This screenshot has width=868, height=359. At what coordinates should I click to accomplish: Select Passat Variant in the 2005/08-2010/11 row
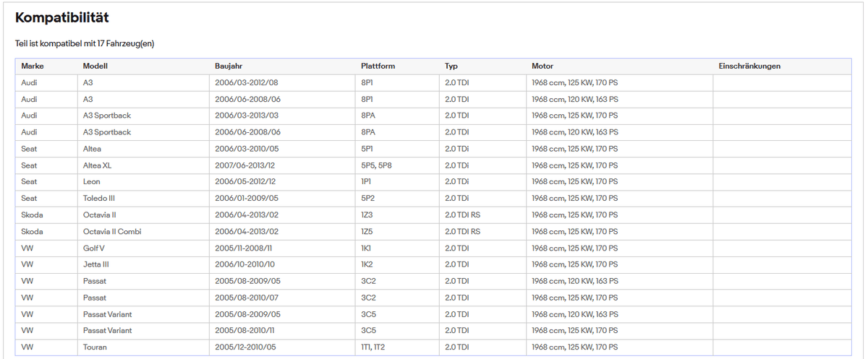pos(108,331)
